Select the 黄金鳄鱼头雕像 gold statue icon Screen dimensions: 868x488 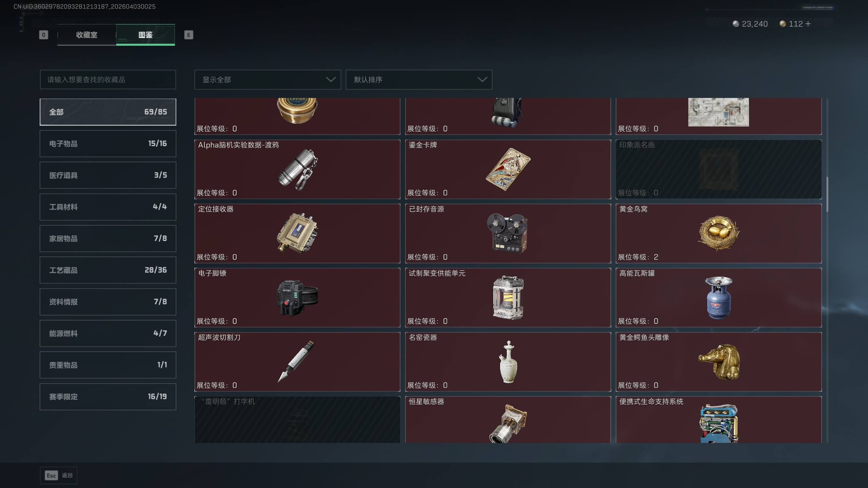click(x=718, y=362)
